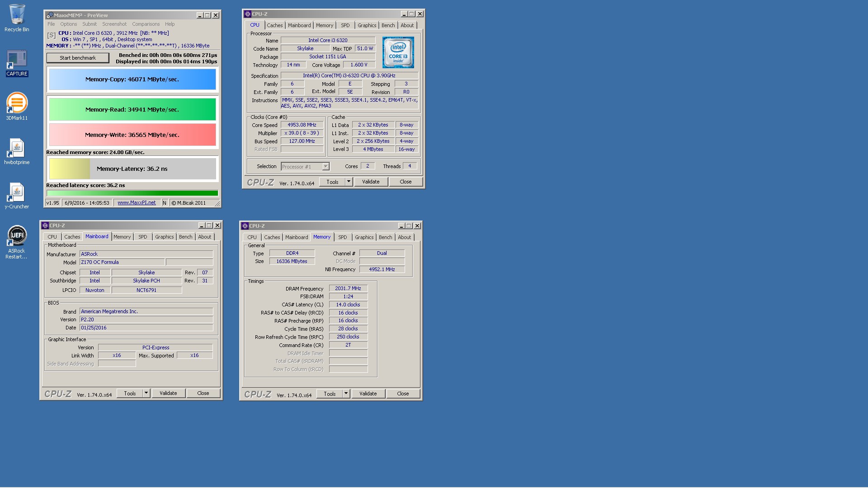Open Bench tab in Memory CPU-Z window
This screenshot has height=488, width=868.
[x=385, y=237]
